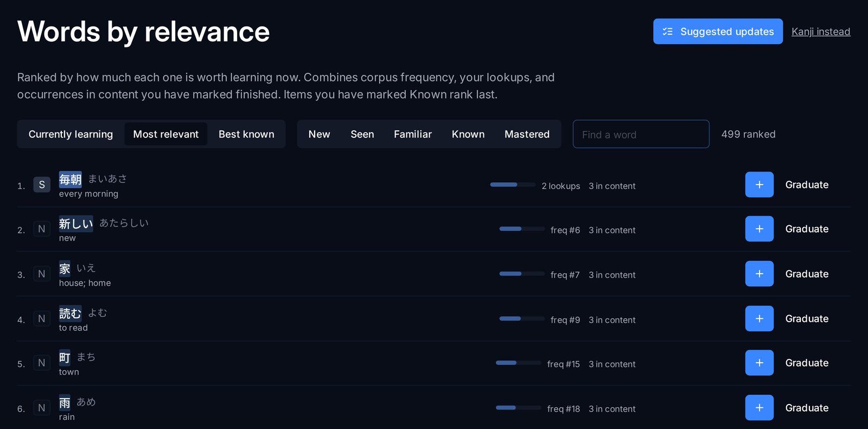This screenshot has width=868, height=429.
Task: Graduate the word 毎朝
Action: (x=807, y=185)
